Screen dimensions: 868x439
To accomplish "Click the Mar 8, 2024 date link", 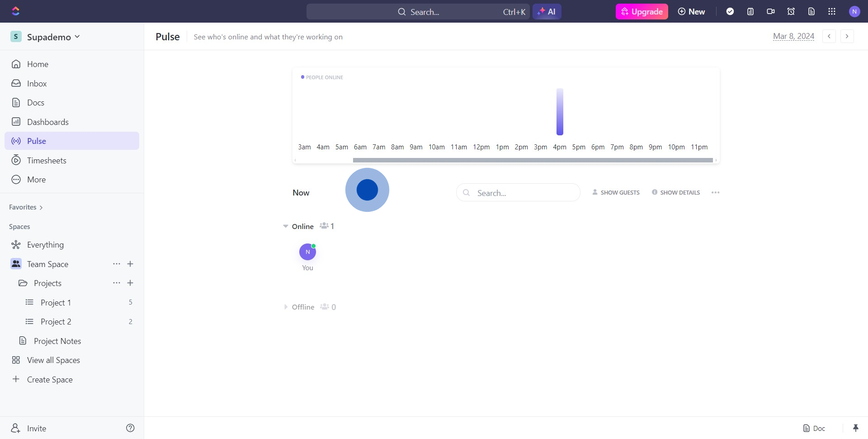I will (x=793, y=36).
